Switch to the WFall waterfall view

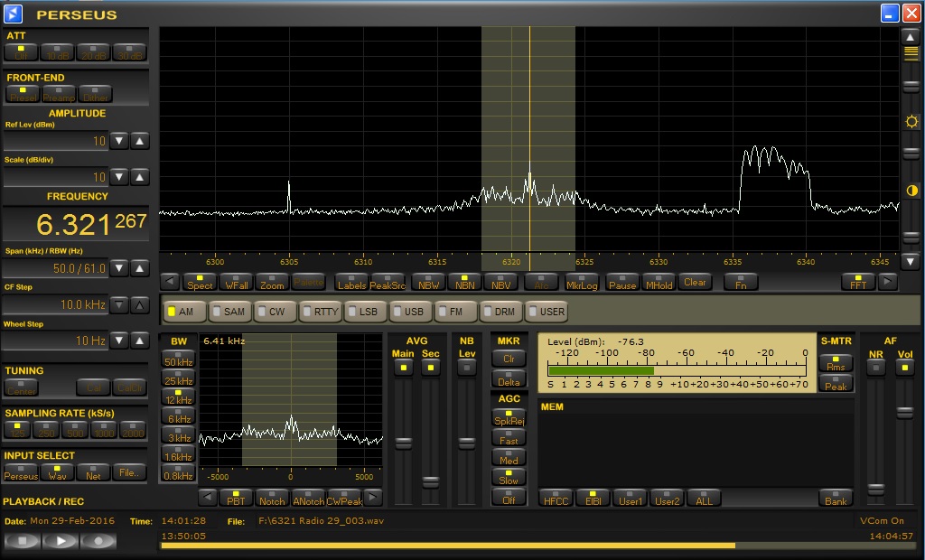[236, 282]
